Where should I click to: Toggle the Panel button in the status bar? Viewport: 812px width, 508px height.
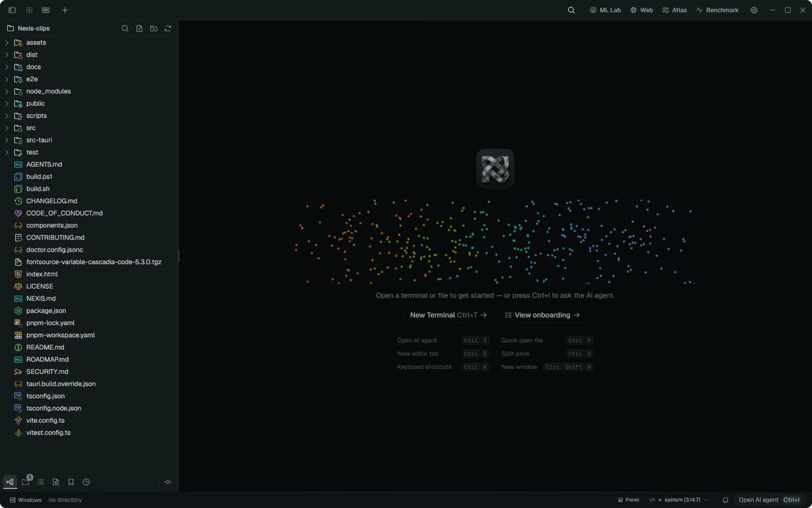[628, 500]
